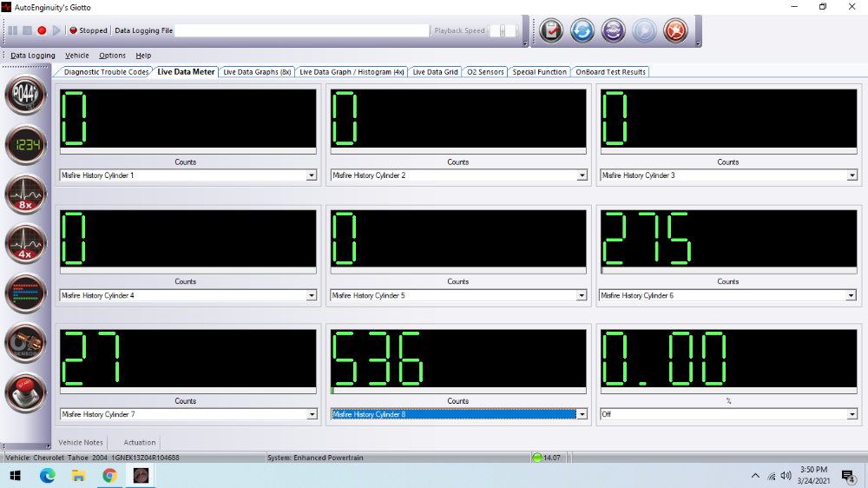Open the Vehicle menu
868x488 pixels.
click(77, 56)
